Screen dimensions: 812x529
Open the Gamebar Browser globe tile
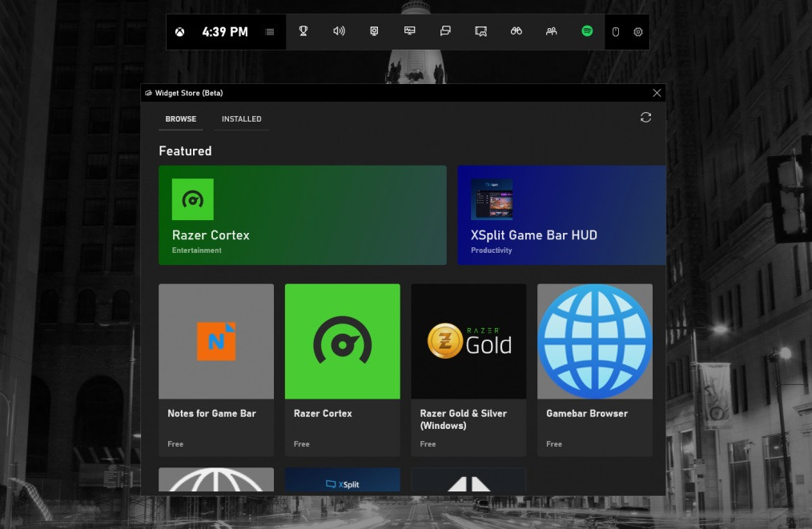tap(595, 370)
